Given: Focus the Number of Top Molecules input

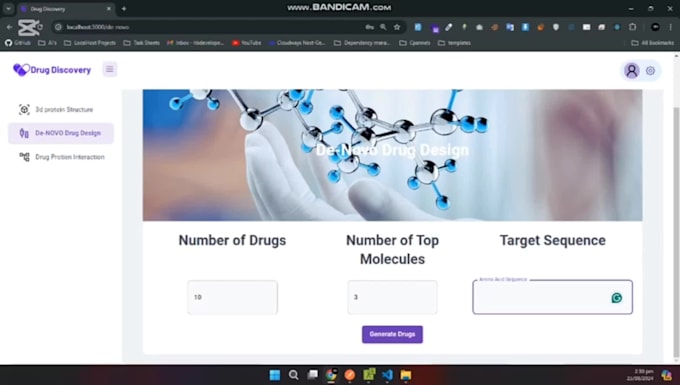Looking at the screenshot, I should click(392, 297).
